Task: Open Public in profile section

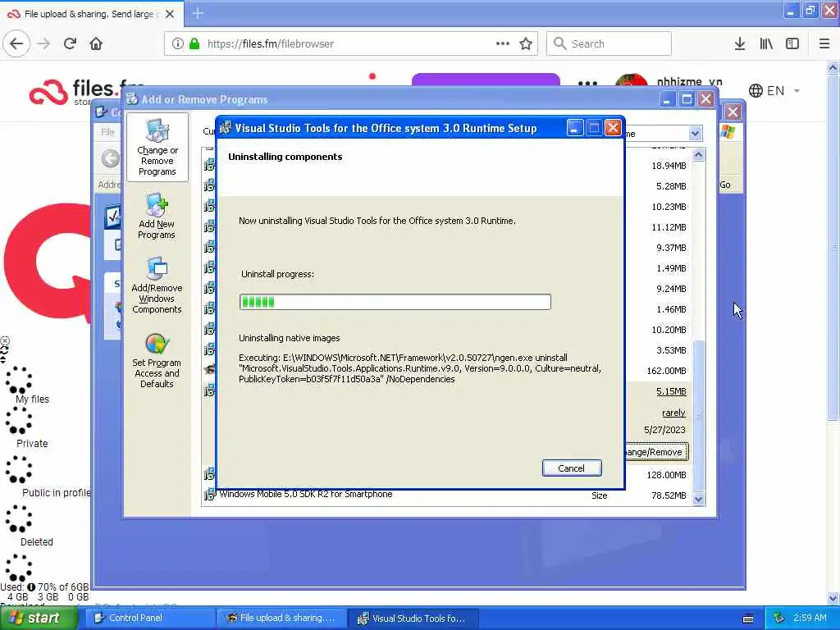Action: coord(57,493)
